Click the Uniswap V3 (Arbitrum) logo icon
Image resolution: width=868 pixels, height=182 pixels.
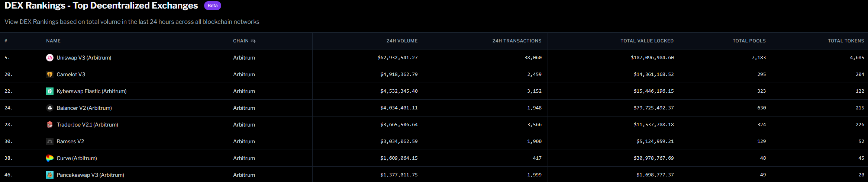(49, 58)
